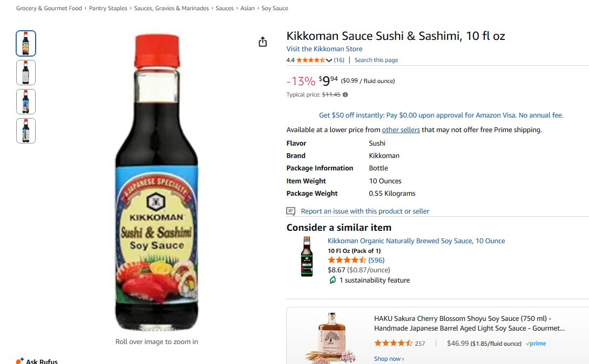This screenshot has width=589, height=364.
Task: Select the first product thumbnail
Action: pyautogui.click(x=26, y=44)
